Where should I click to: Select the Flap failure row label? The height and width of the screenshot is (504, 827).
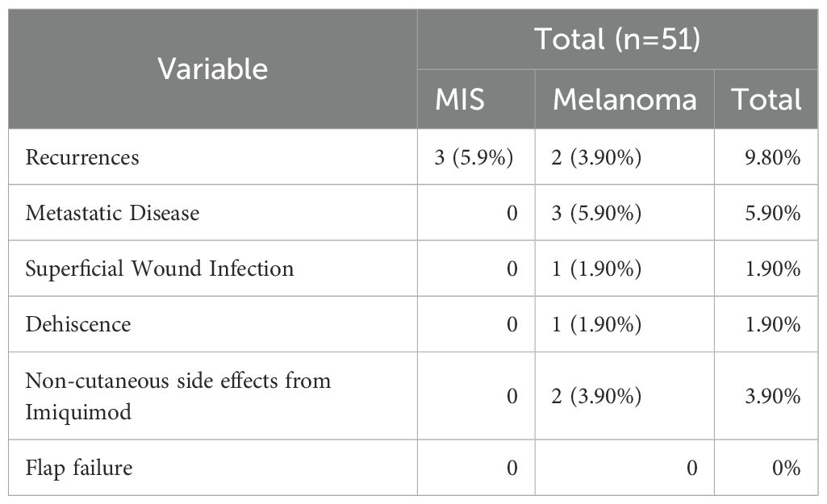(79, 467)
